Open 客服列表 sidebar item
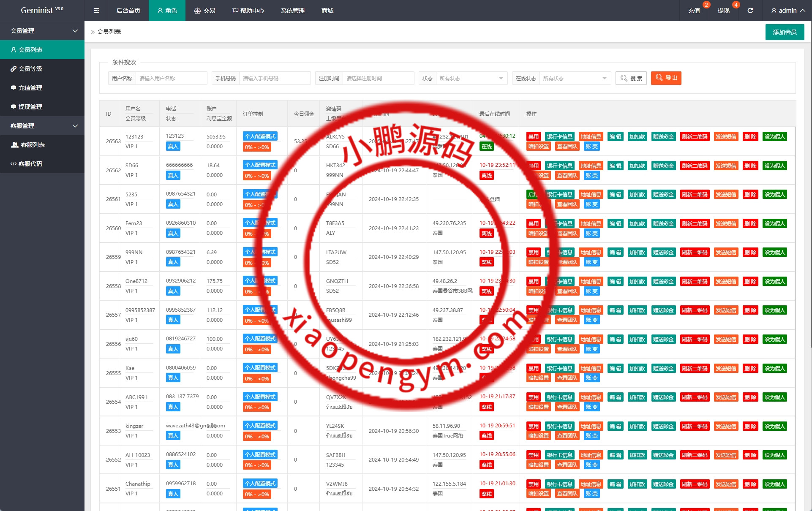This screenshot has width=812, height=511. point(33,145)
